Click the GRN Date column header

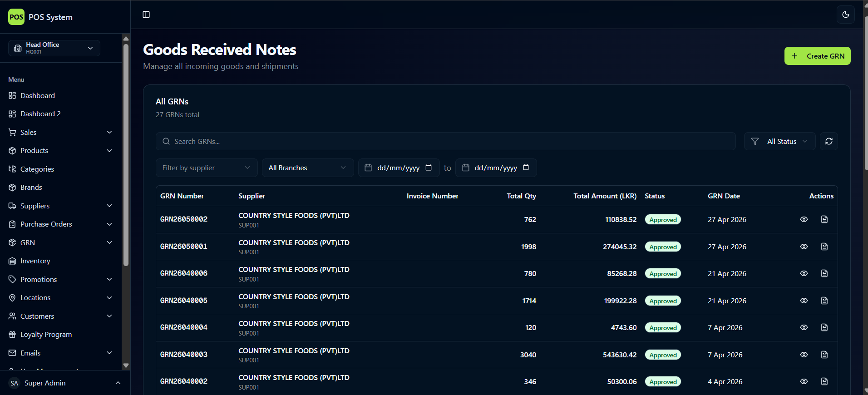pyautogui.click(x=724, y=196)
